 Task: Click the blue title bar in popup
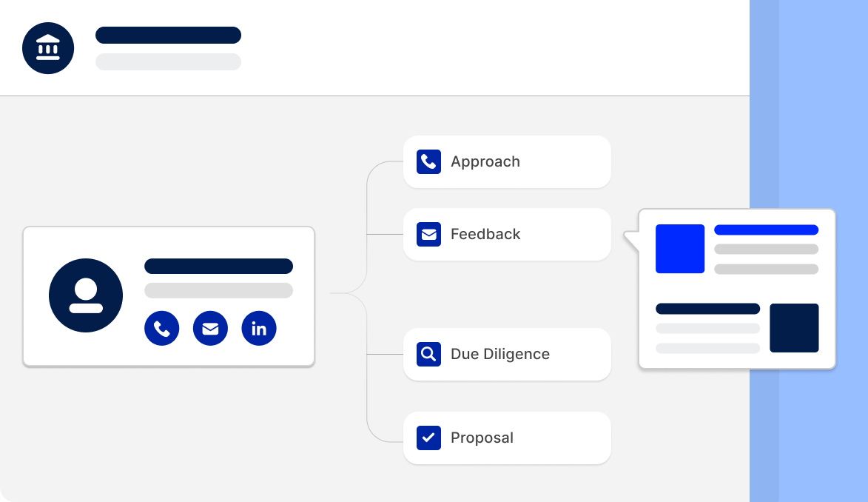pos(766,230)
